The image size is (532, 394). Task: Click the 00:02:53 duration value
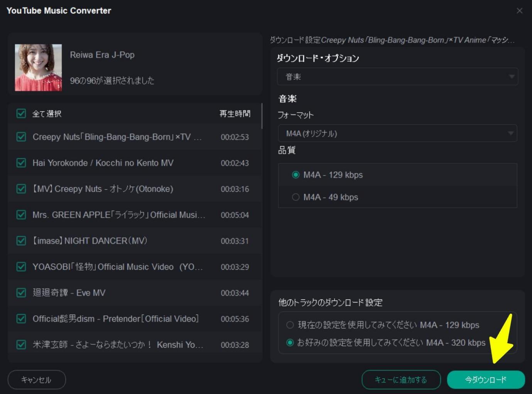235,137
